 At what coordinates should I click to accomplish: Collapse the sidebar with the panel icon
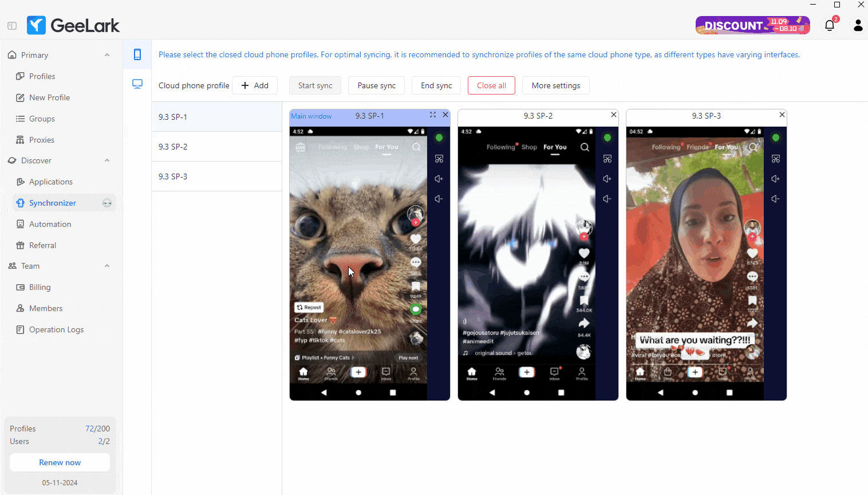coord(11,25)
